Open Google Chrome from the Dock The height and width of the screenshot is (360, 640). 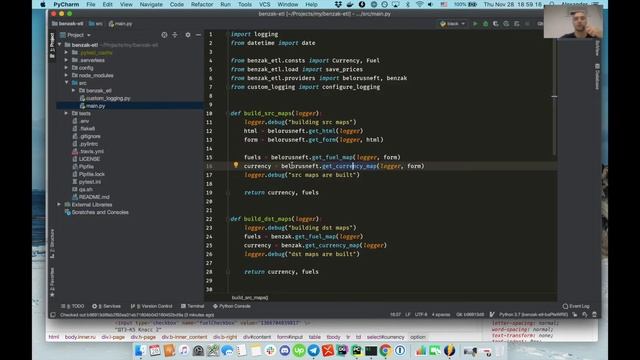[x=385, y=351]
